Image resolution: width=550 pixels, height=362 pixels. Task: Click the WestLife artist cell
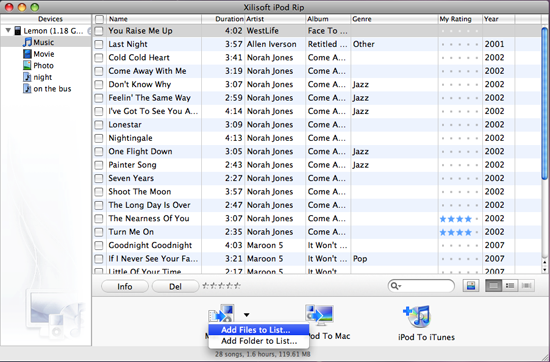click(x=263, y=31)
